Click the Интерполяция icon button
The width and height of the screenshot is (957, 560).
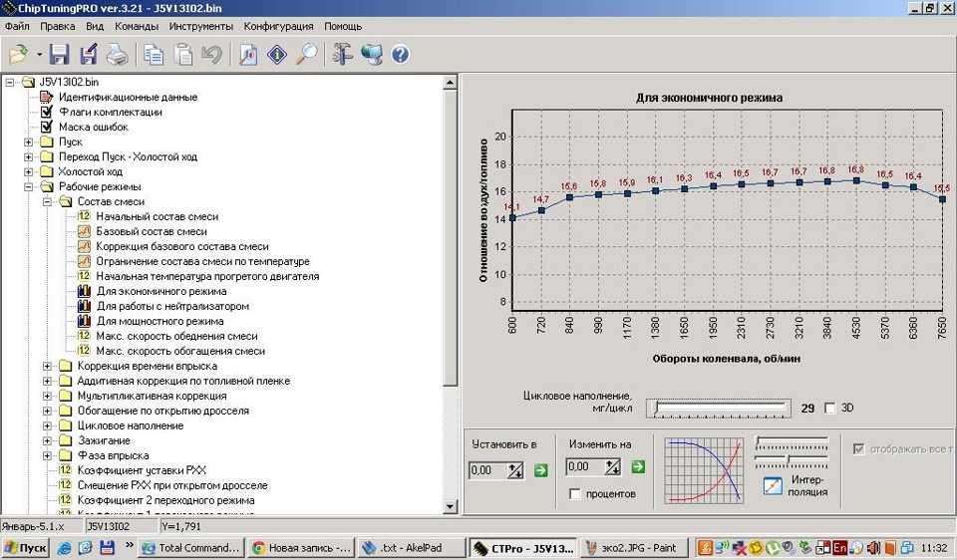(773, 485)
